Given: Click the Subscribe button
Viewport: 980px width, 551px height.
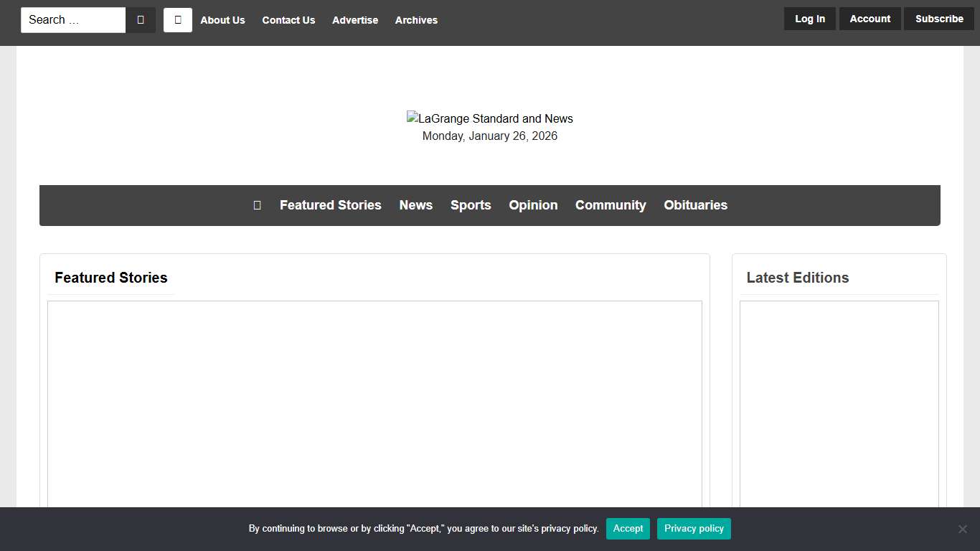Looking at the screenshot, I should (x=939, y=19).
